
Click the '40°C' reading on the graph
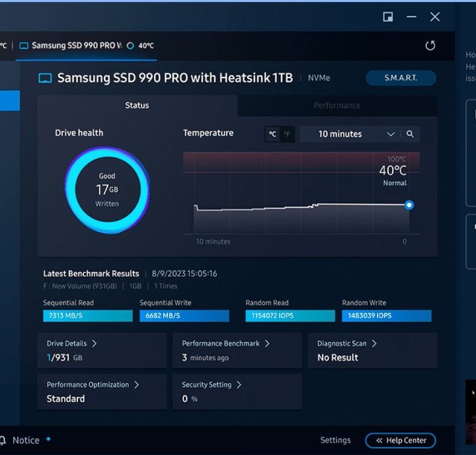pos(393,171)
